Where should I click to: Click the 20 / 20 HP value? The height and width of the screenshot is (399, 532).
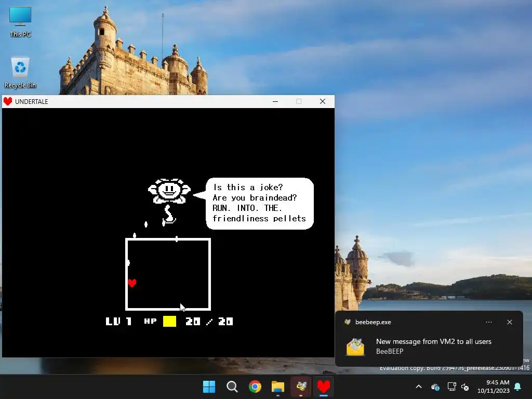point(209,321)
